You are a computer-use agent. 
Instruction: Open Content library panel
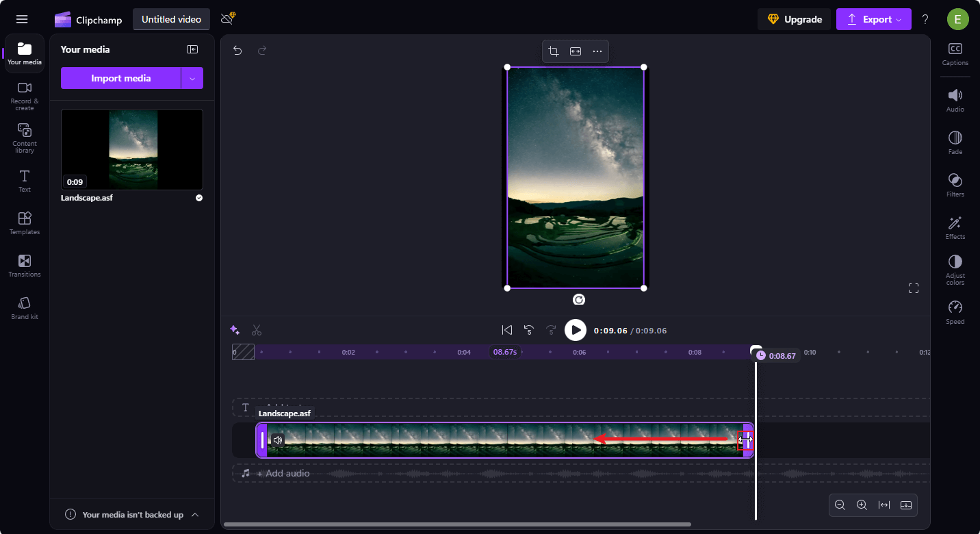25,138
